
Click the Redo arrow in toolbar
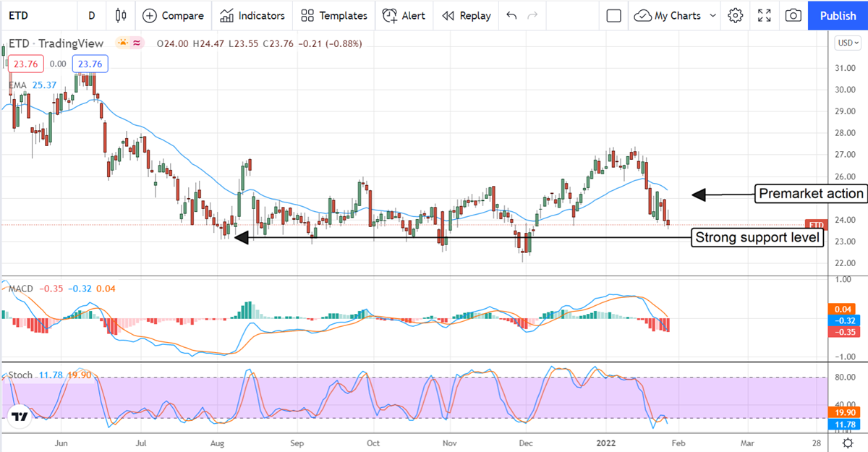pos(533,15)
